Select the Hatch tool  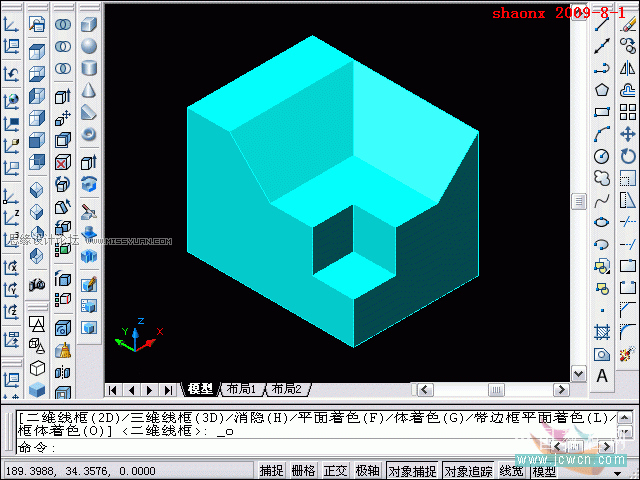[602, 332]
